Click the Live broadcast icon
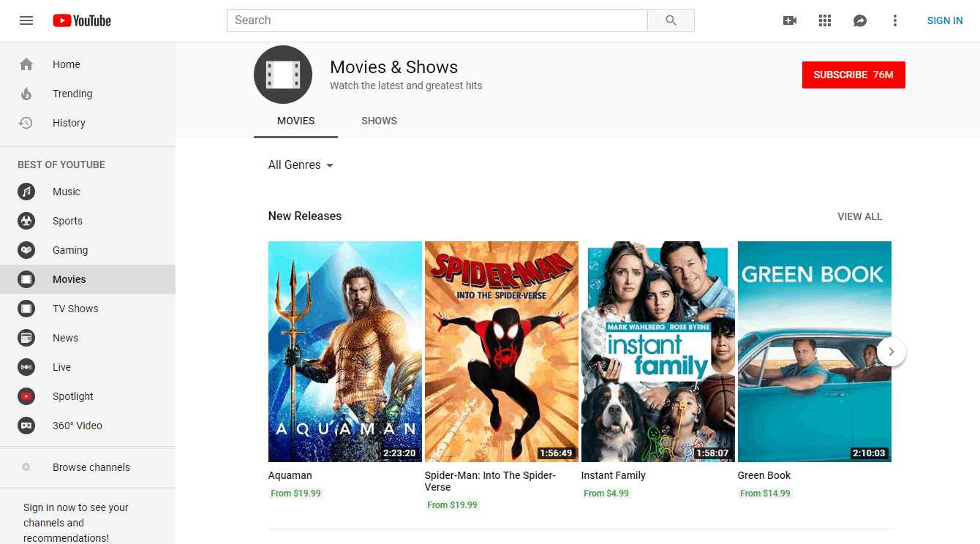The height and width of the screenshot is (544, 980). 26,367
